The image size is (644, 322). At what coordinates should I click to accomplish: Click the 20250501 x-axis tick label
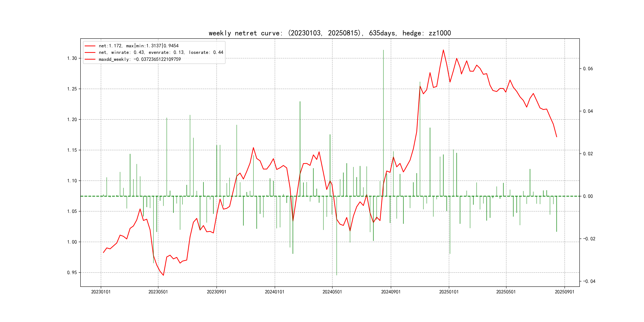[x=506, y=292]
